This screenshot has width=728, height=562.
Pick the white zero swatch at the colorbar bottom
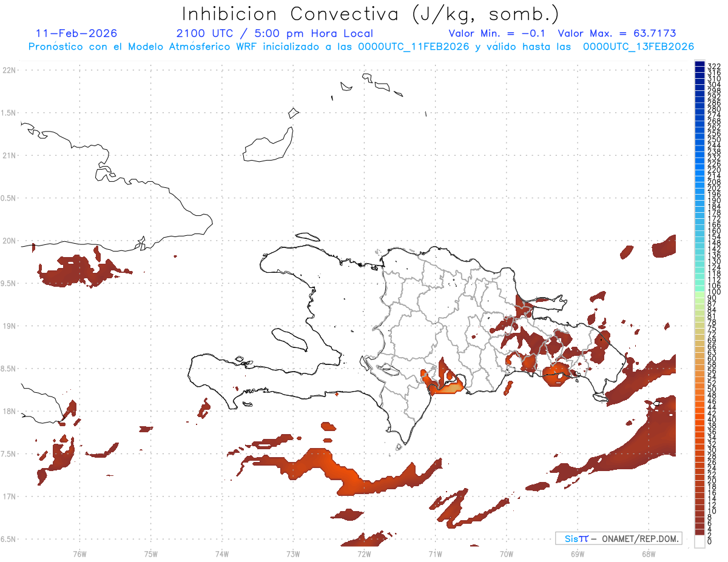click(700, 541)
